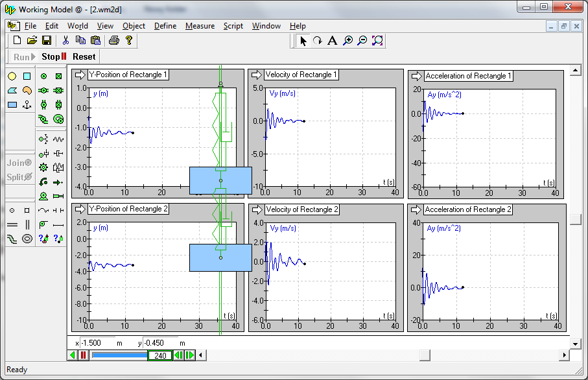Choose the Rotate tool
Image resolution: width=588 pixels, height=380 pixels.
(318, 40)
